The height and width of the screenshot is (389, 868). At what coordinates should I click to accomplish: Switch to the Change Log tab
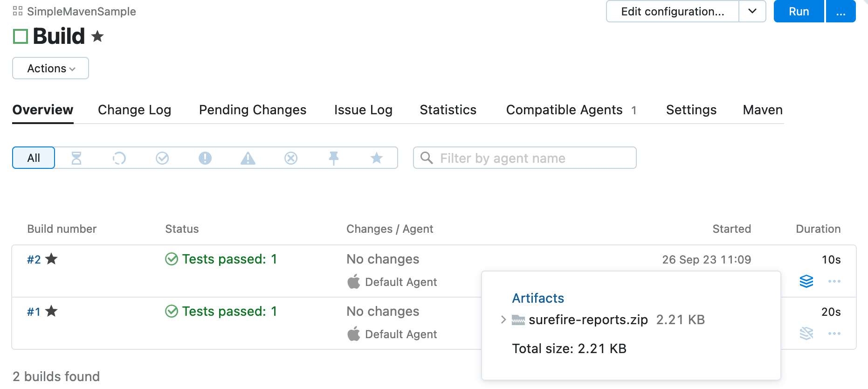point(134,110)
